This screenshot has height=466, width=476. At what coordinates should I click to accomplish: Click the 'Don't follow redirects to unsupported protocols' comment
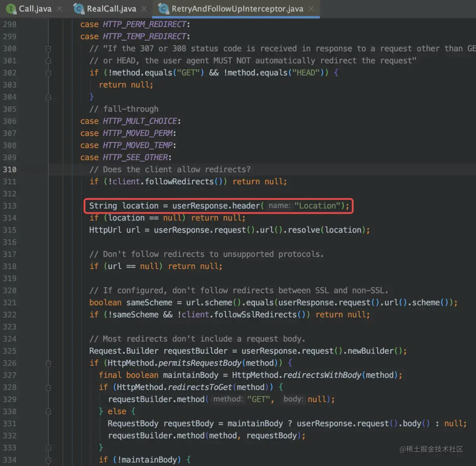click(x=206, y=254)
